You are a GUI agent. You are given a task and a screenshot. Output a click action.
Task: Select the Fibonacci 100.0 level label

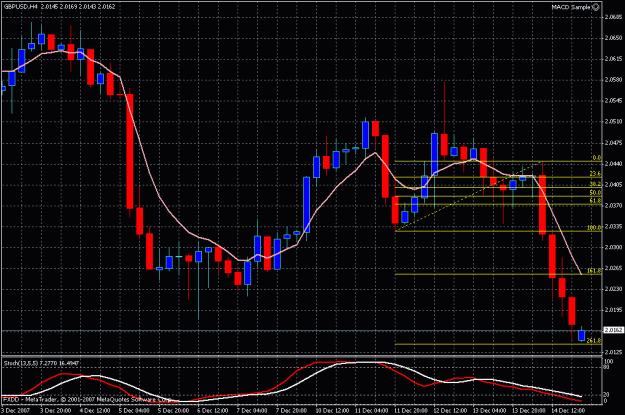coord(594,228)
